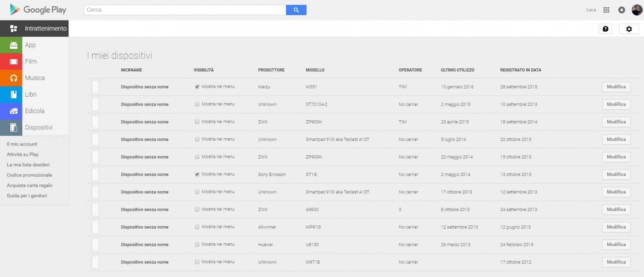
Task: Go to Dispositivi in the sidebar
Action: (39, 128)
